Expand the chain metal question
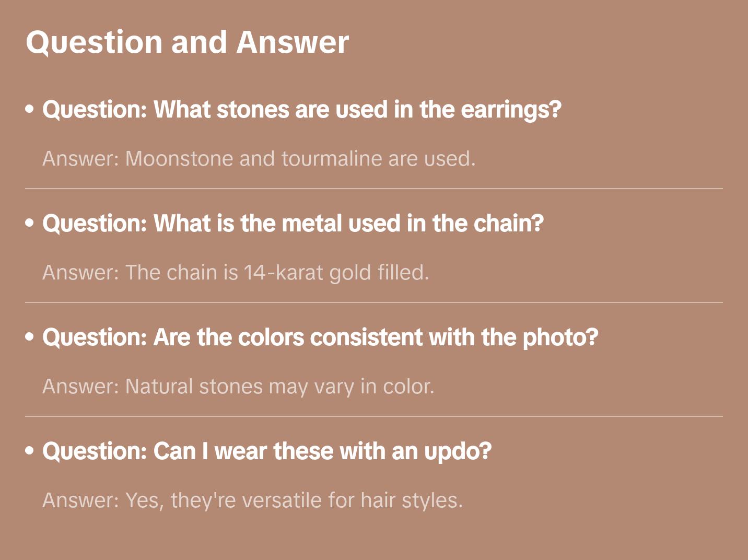 (293, 224)
